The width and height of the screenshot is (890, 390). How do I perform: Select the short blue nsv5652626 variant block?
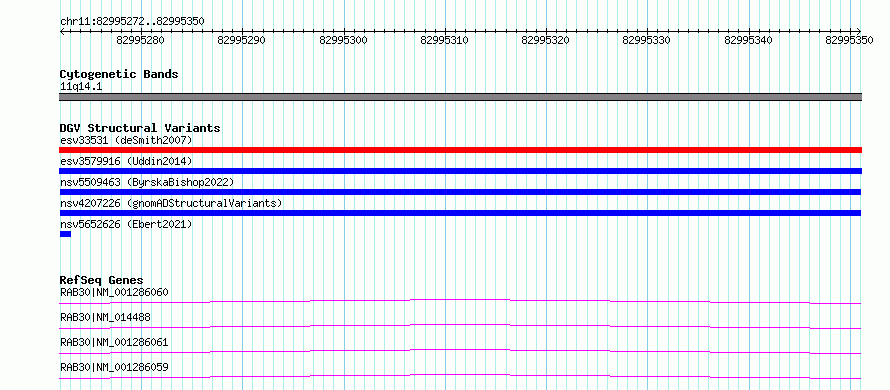point(65,234)
